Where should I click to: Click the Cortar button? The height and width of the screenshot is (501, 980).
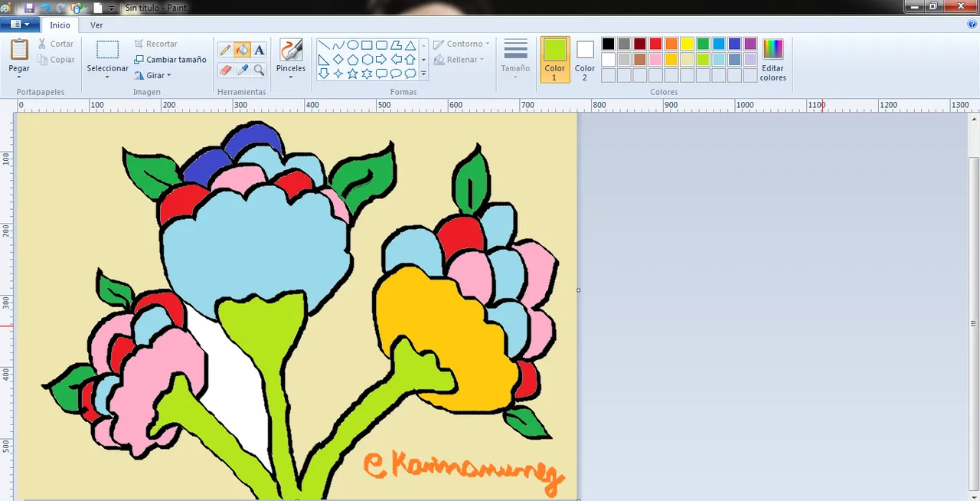[56, 44]
